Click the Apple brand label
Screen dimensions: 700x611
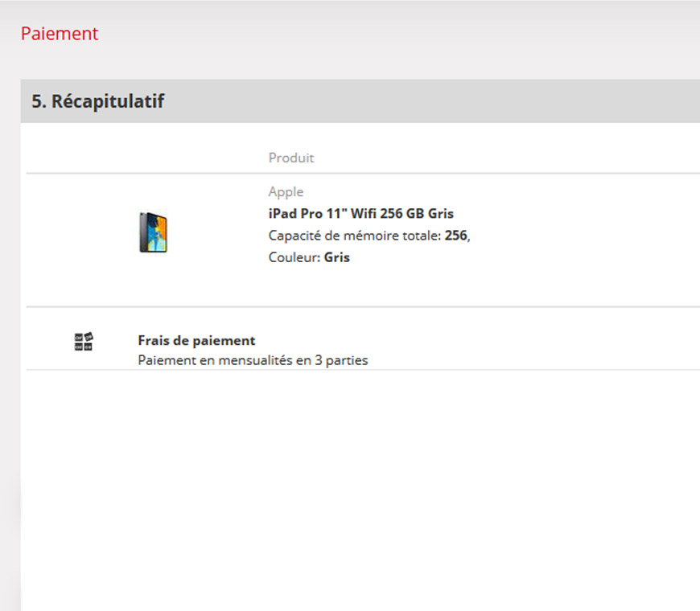point(286,192)
